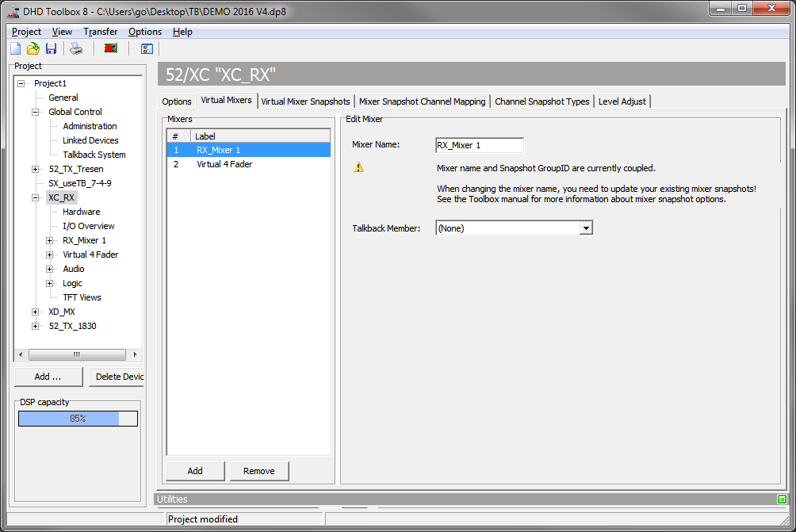Screen dimensions: 796x532
Task: Click the Save floppy disk icon
Action: click(51, 48)
